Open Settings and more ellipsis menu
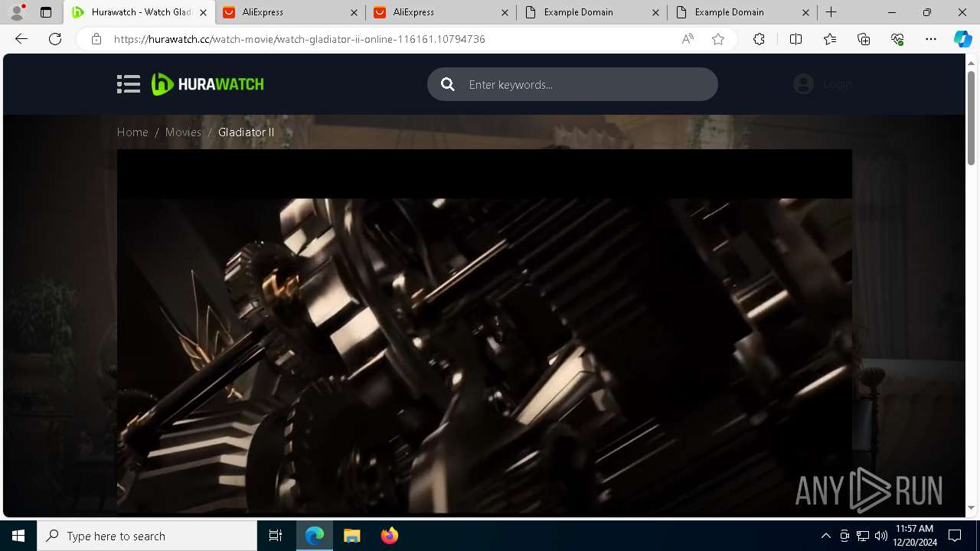This screenshot has height=551, width=980. point(931,39)
